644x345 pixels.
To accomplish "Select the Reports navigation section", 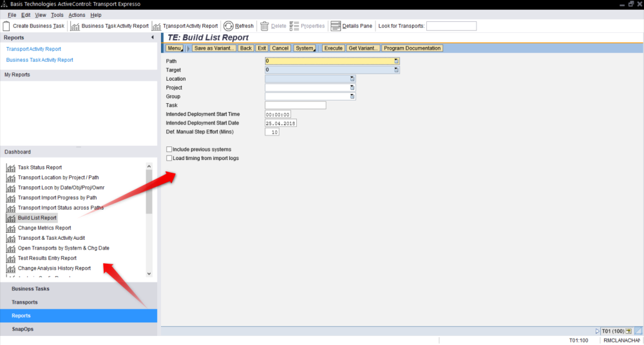I will [79, 316].
